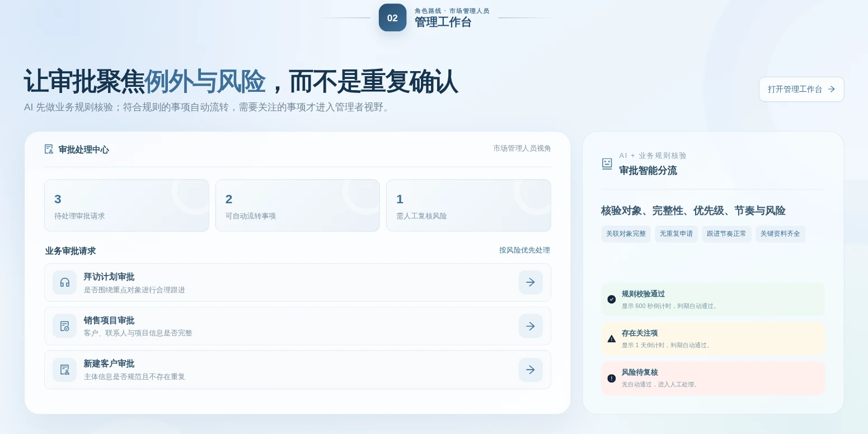This screenshot has height=434, width=868.
Task: Click the warning triangle icon for 存在关注项
Action: pos(612,339)
